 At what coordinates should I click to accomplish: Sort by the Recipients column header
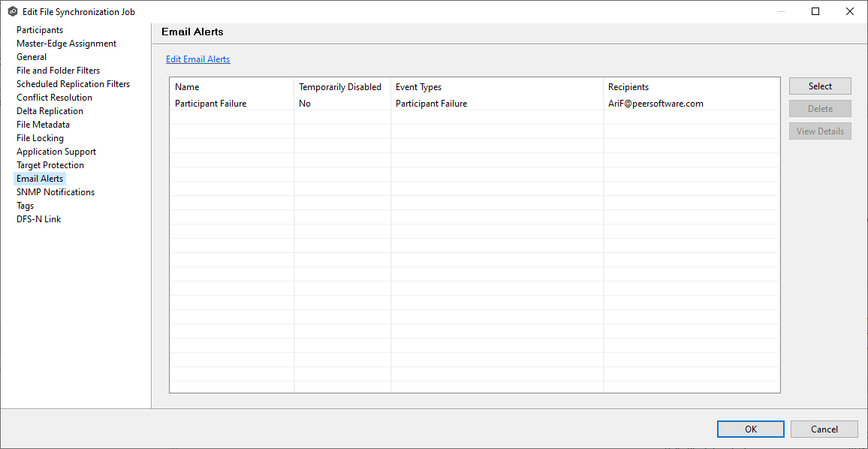pyautogui.click(x=628, y=87)
